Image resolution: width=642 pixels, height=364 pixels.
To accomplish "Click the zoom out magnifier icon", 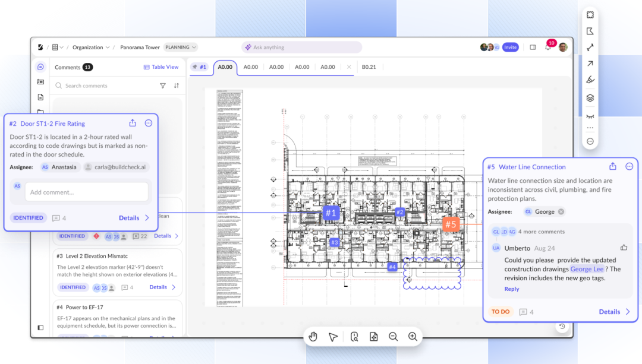I will tap(393, 337).
